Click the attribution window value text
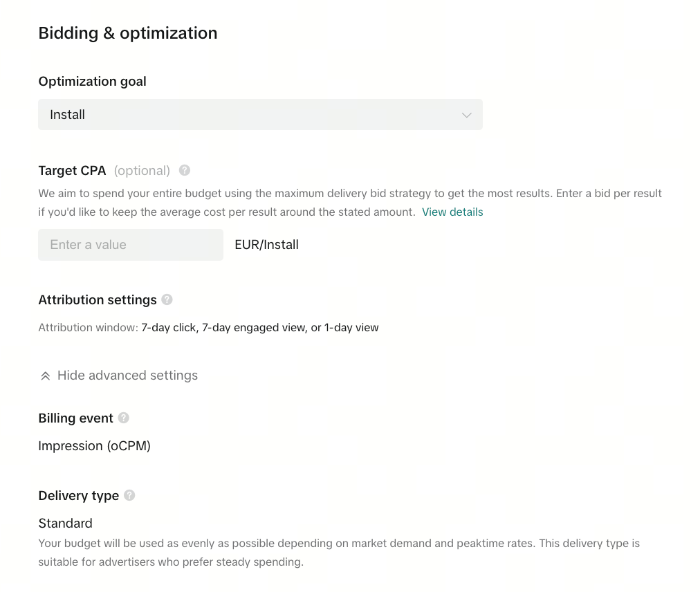700x592 pixels. click(260, 328)
